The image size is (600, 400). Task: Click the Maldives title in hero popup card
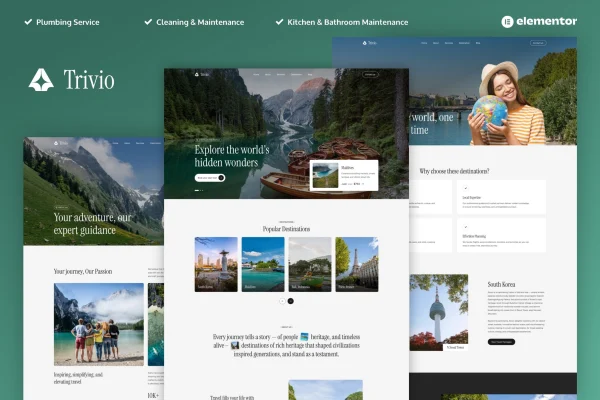click(347, 168)
